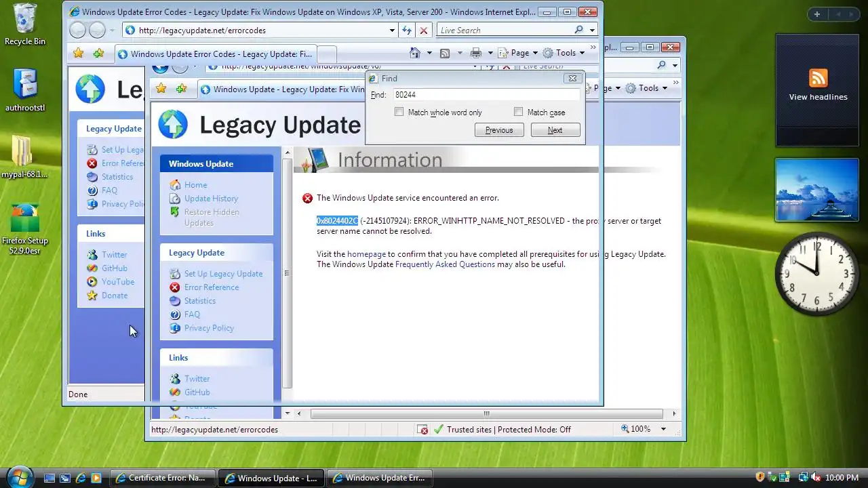Open Update History link in sidebar
Image resolution: width=868 pixels, height=488 pixels.
click(211, 199)
